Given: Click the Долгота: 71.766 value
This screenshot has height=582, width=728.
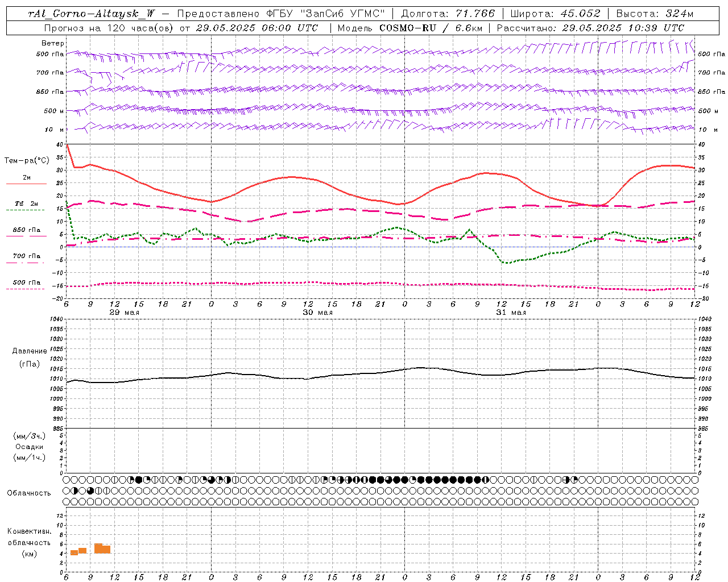Looking at the screenshot, I should pos(448,14).
